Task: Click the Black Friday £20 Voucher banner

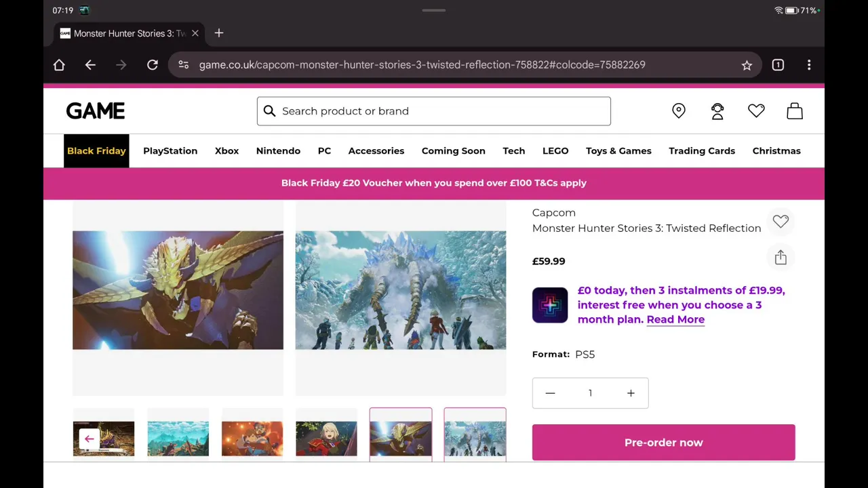Action: [x=434, y=183]
